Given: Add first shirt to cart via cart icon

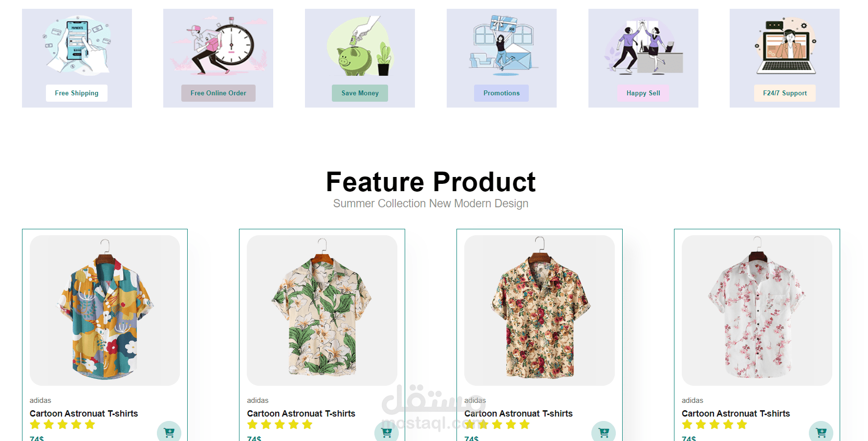Looking at the screenshot, I should pyautogui.click(x=169, y=432).
